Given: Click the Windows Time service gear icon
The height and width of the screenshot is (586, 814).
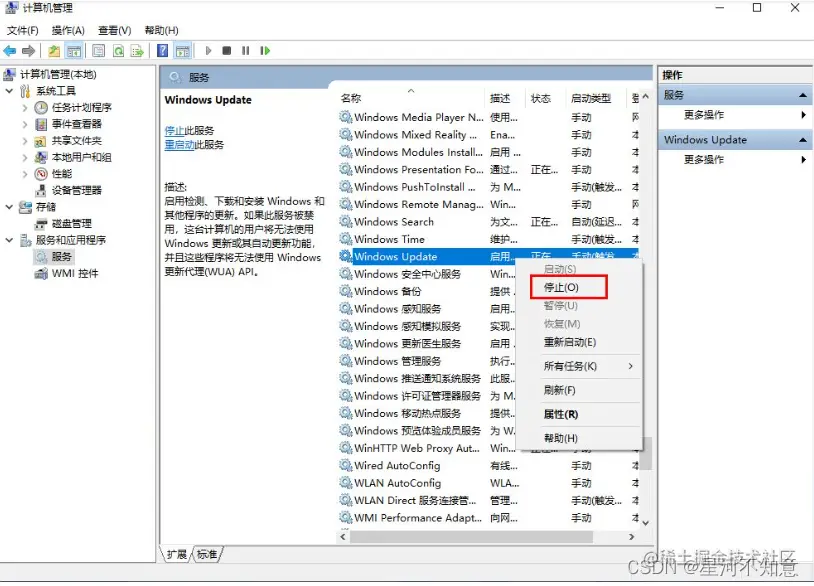Looking at the screenshot, I should pos(345,239).
